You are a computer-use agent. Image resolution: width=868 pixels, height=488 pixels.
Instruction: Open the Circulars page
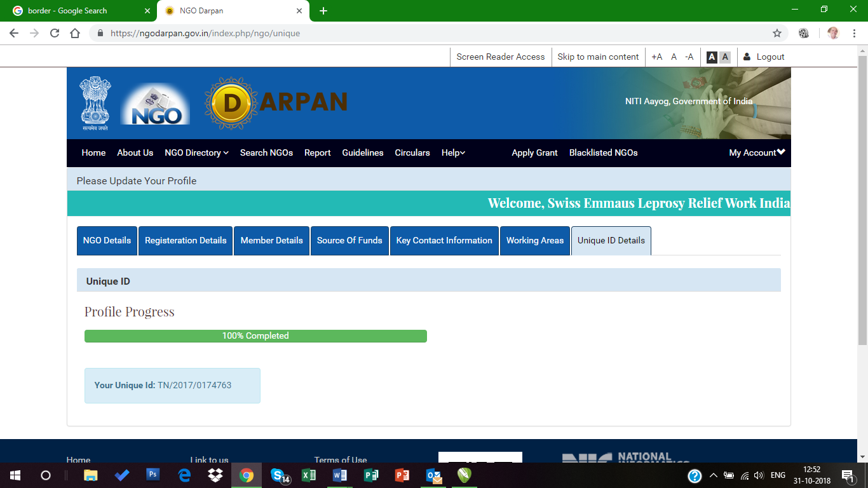pyautogui.click(x=412, y=152)
